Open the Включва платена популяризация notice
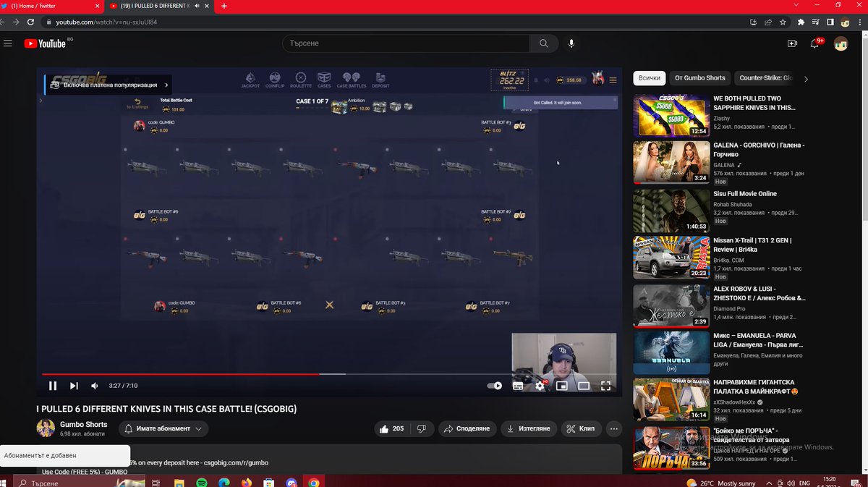The image size is (868, 487). point(109,85)
